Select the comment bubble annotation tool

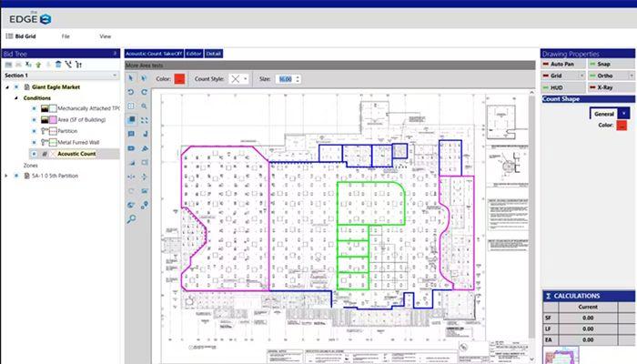(x=131, y=134)
